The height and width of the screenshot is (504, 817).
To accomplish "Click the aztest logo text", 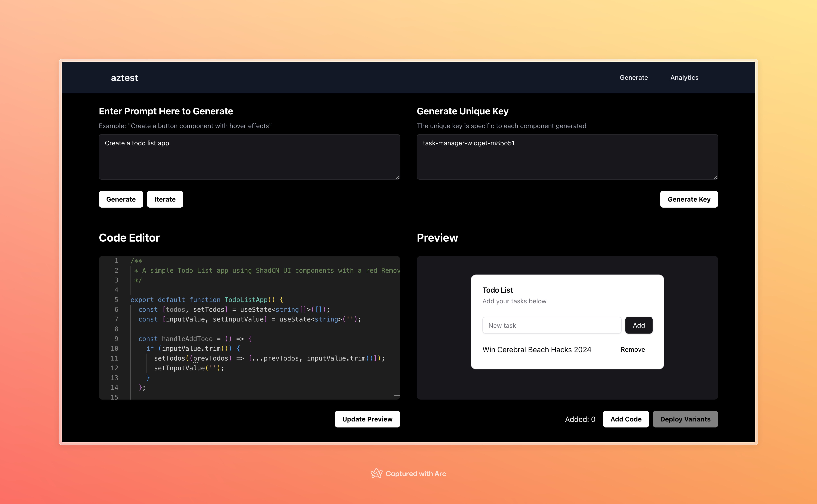I will point(124,78).
